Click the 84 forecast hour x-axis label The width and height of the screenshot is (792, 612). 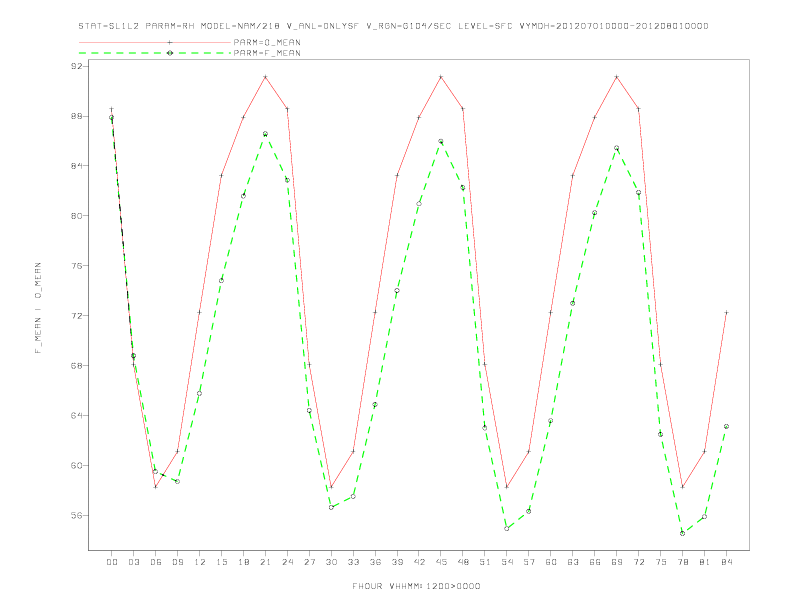pos(726,562)
